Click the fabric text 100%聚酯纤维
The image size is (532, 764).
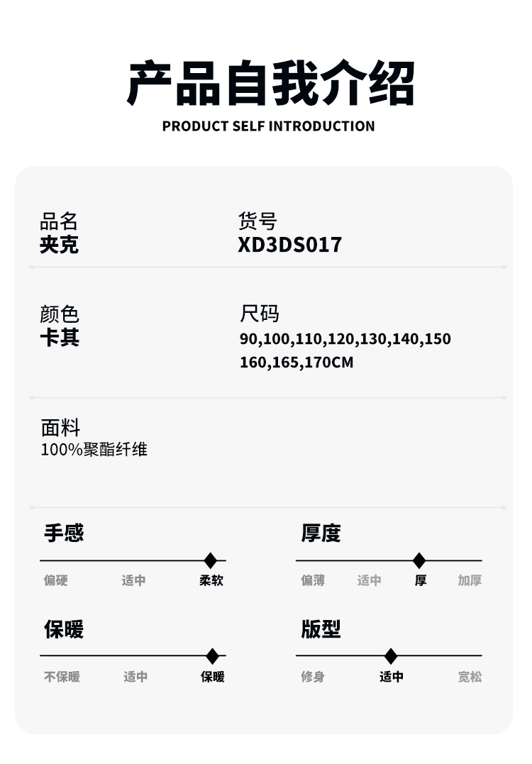pos(94,449)
